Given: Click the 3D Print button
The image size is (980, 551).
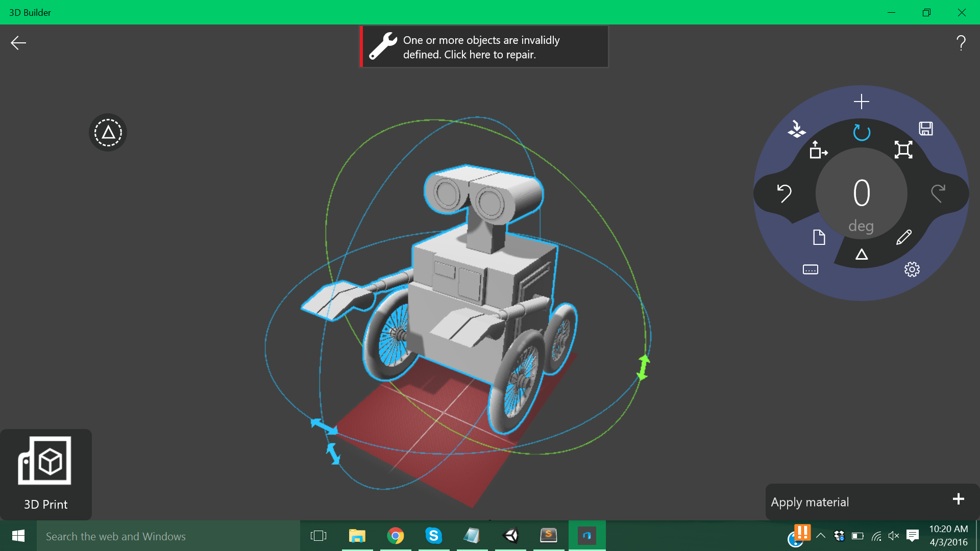Looking at the screenshot, I should [45, 474].
